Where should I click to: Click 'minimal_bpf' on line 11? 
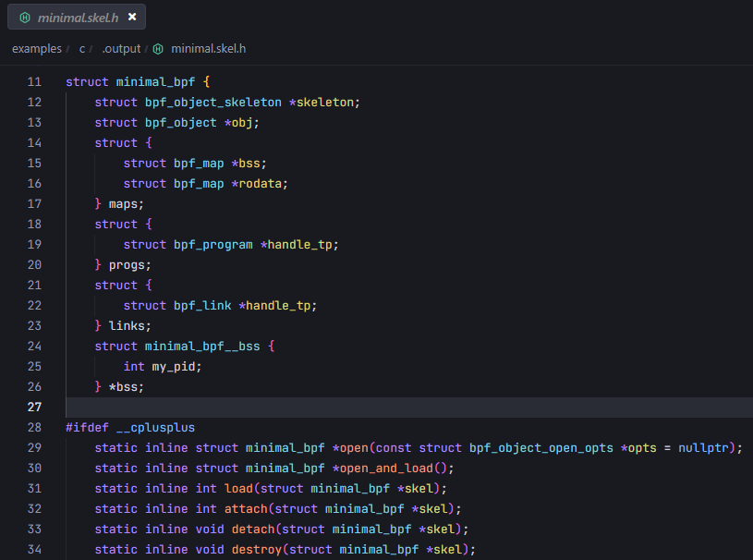[155, 82]
